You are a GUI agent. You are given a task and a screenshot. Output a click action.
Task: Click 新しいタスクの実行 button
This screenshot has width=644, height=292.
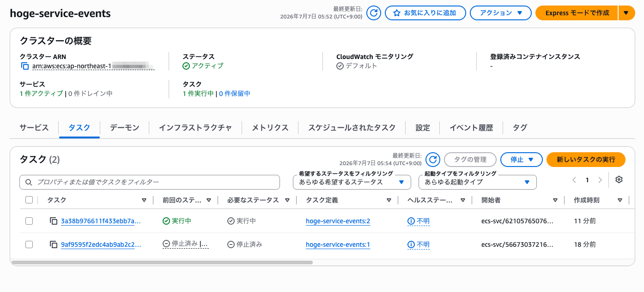586,160
